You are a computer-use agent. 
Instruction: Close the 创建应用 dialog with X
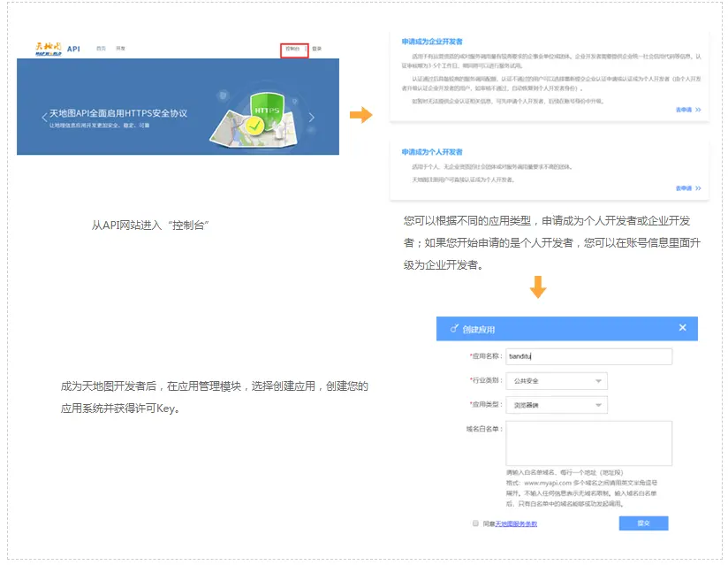(x=682, y=328)
